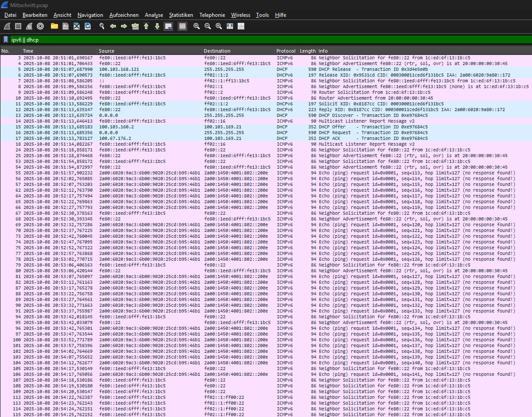
Task: Open the Navigation menu
Action: (90, 15)
